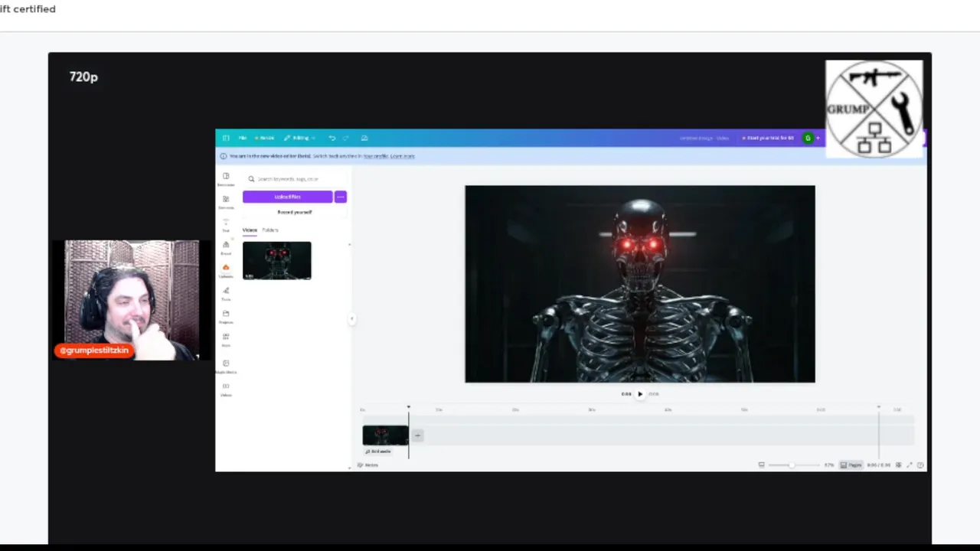Expand the Editing mode dropdown
The image size is (980, 551).
click(299, 138)
